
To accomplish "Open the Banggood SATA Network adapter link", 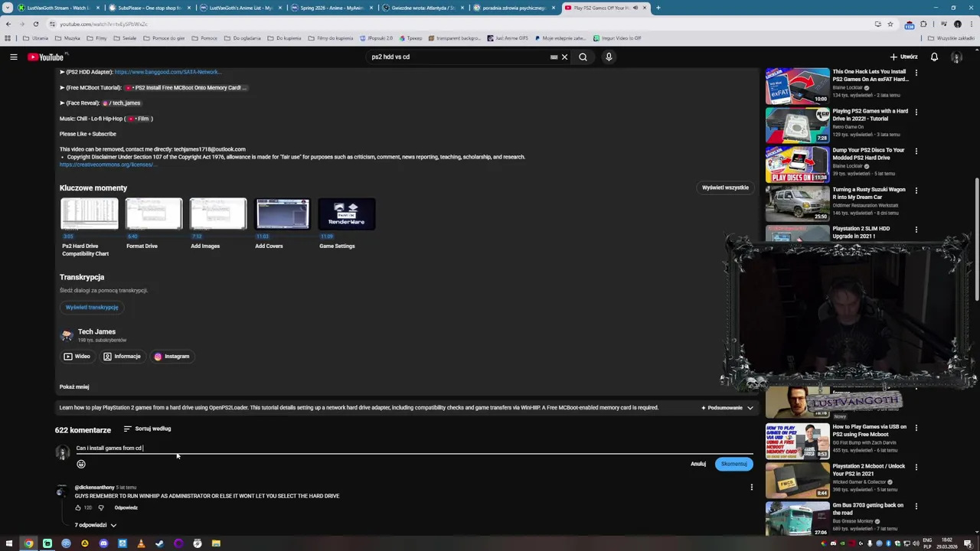I will (168, 72).
